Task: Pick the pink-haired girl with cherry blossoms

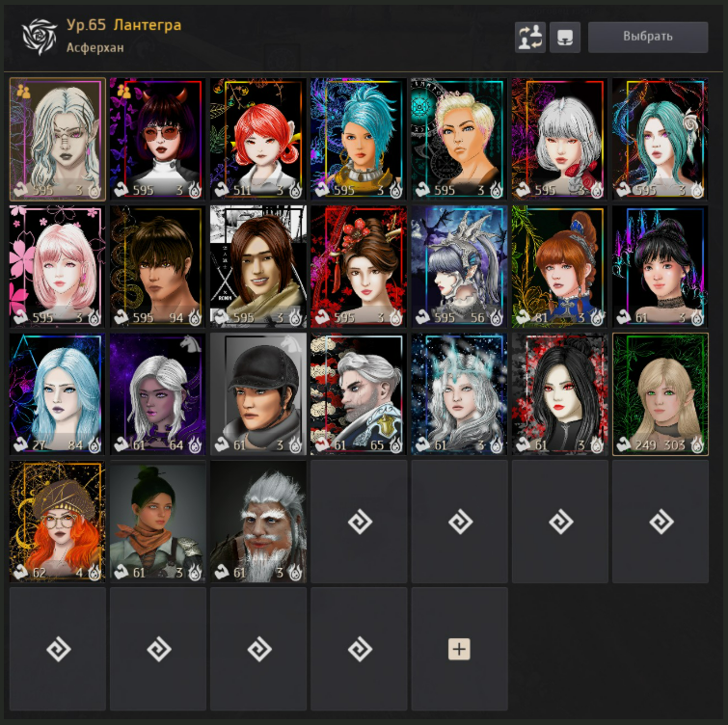Action: [x=58, y=266]
